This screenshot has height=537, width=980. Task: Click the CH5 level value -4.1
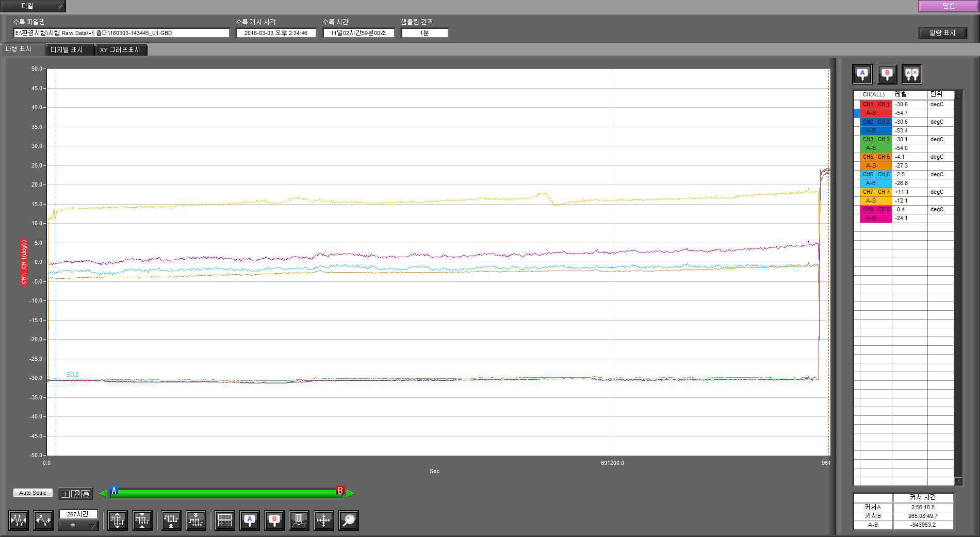click(910, 157)
